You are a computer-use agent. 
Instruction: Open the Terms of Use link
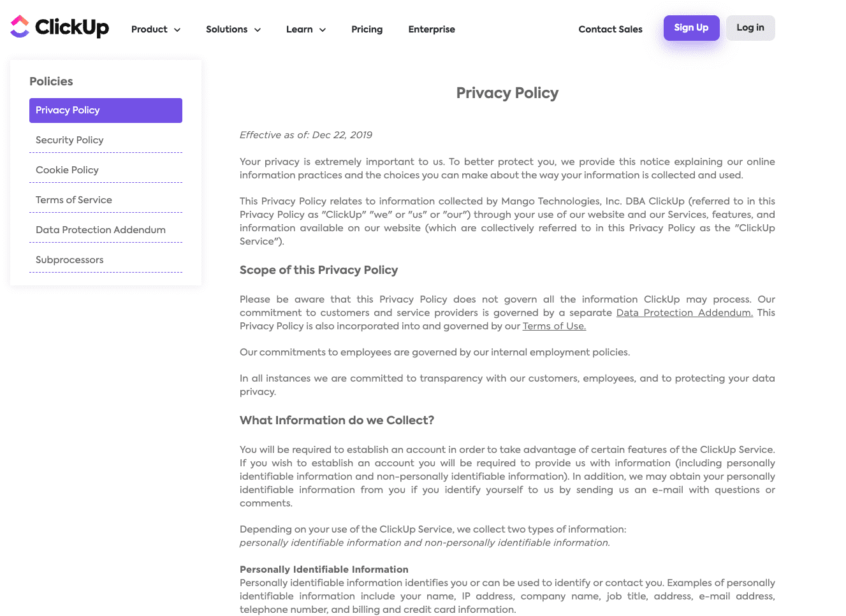point(553,326)
